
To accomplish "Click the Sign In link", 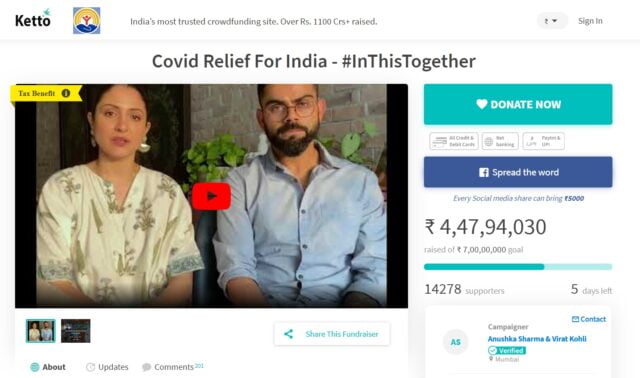I will click(x=590, y=21).
